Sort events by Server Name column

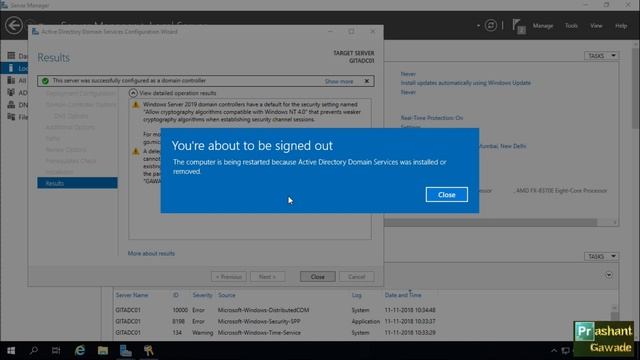coord(132,295)
